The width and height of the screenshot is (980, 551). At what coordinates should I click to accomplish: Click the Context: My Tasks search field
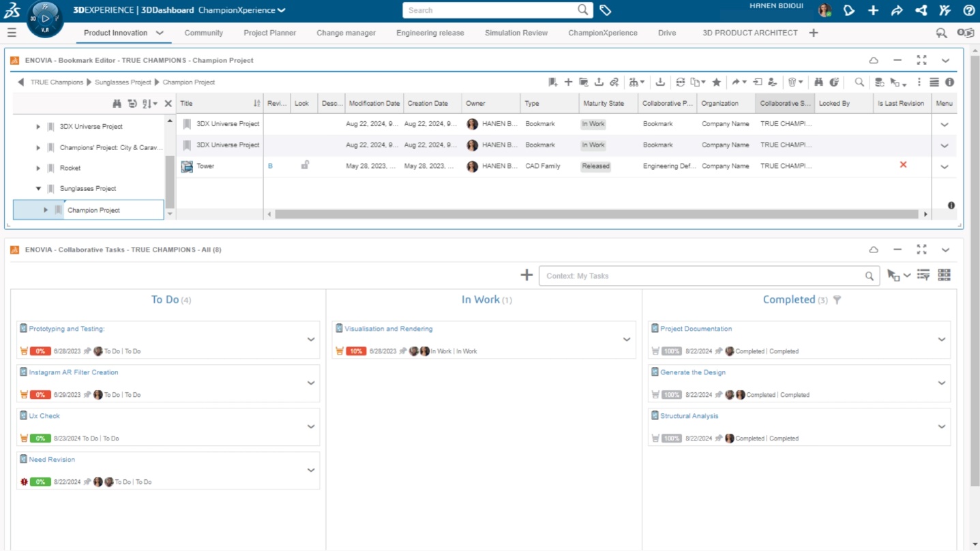(708, 275)
